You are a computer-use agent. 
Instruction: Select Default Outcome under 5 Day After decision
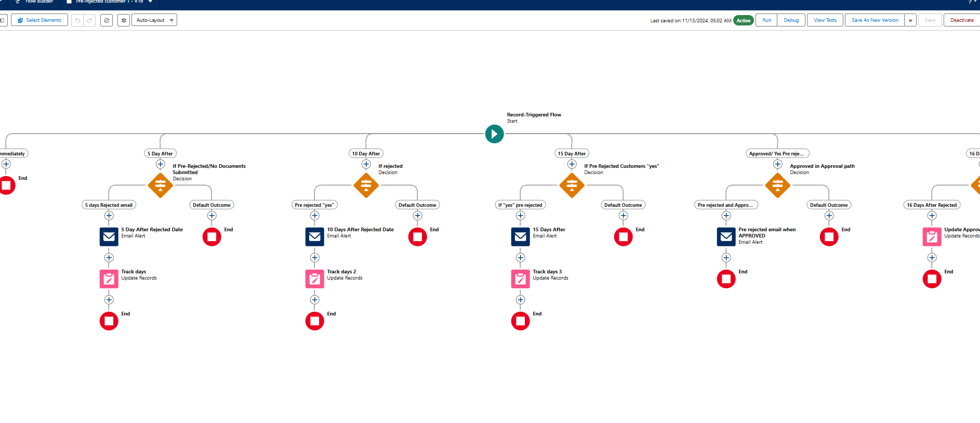coord(211,205)
